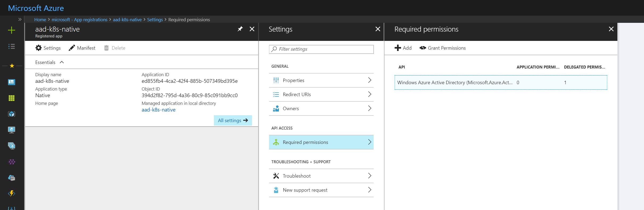644x210 pixels.
Task: Open the green All resources grid icon
Action: point(11,98)
